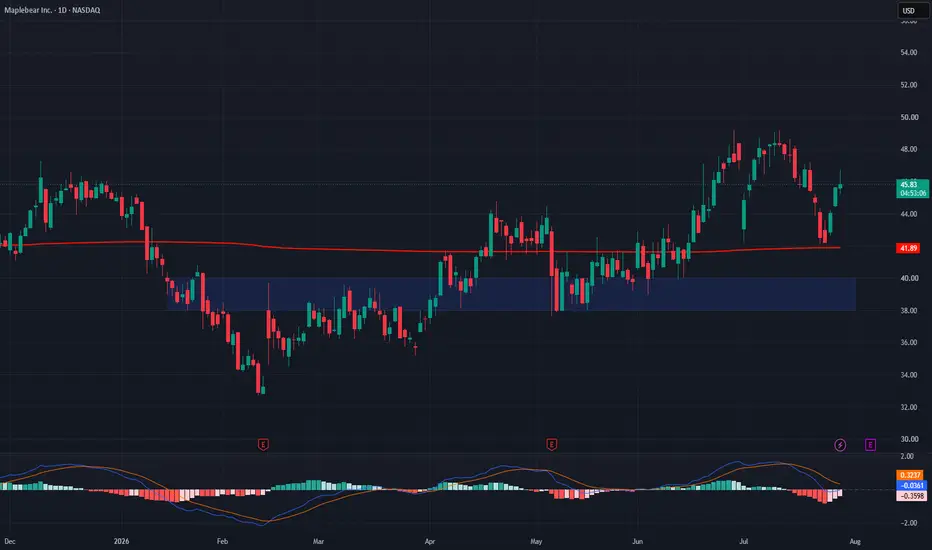Select the red 41.89 moving average label
This screenshot has width=932, height=550.
click(x=908, y=248)
